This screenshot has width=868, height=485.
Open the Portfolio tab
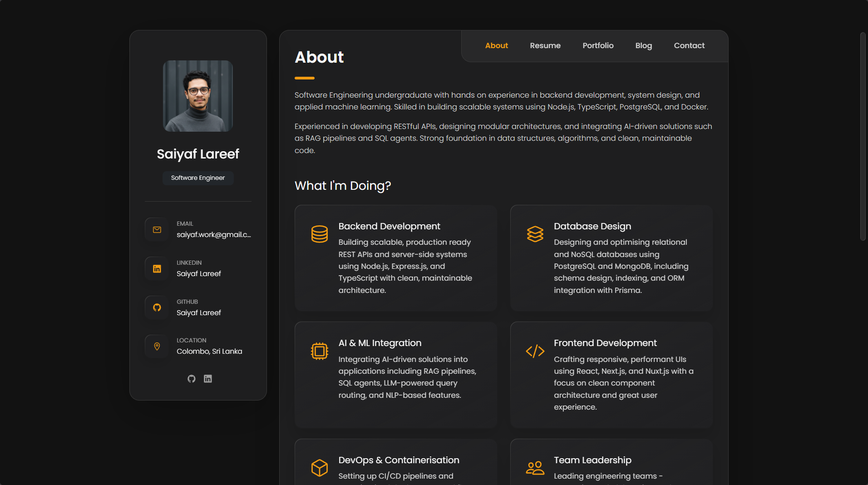(598, 46)
